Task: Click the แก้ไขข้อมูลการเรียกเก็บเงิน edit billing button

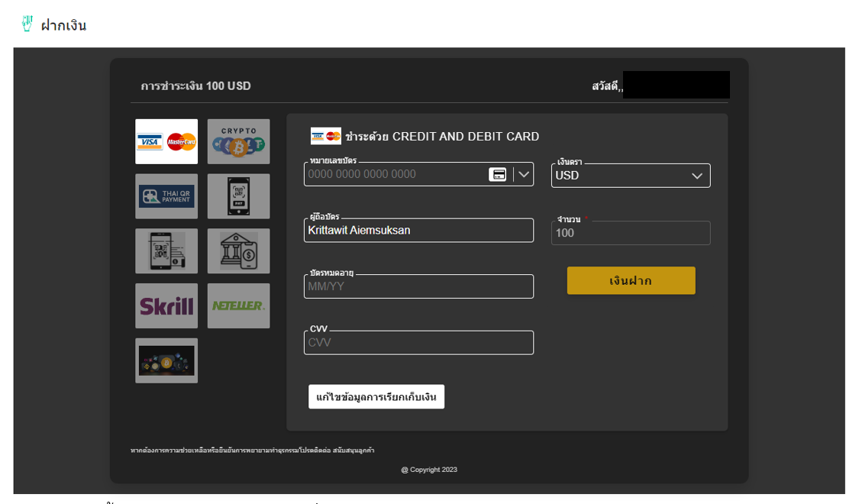Action: (x=376, y=396)
